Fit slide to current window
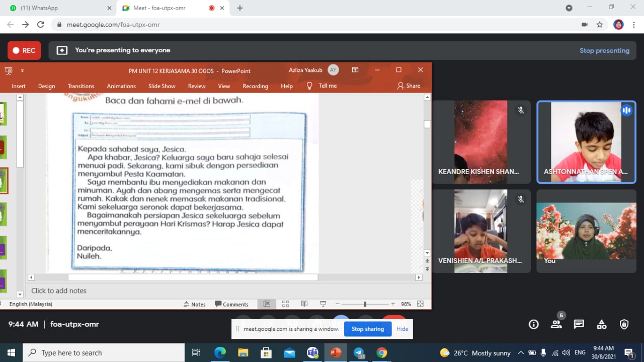Screen dimensions: 644x362 coord(420,304)
